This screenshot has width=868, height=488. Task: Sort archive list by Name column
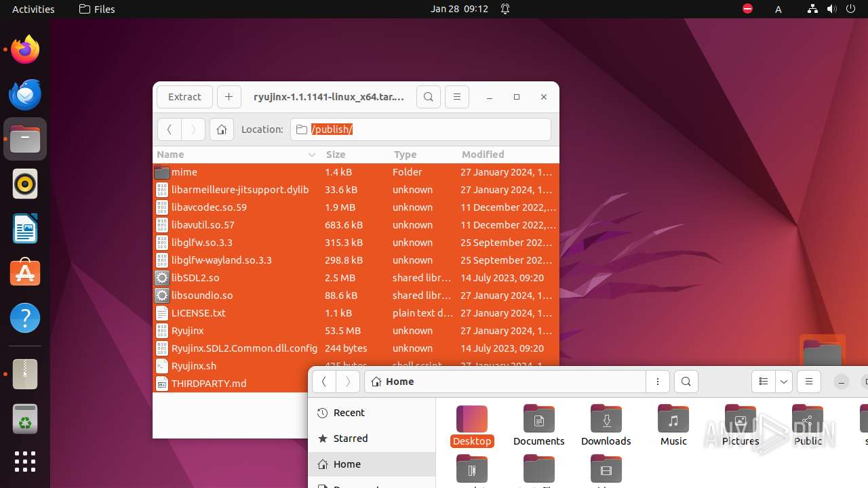point(237,155)
